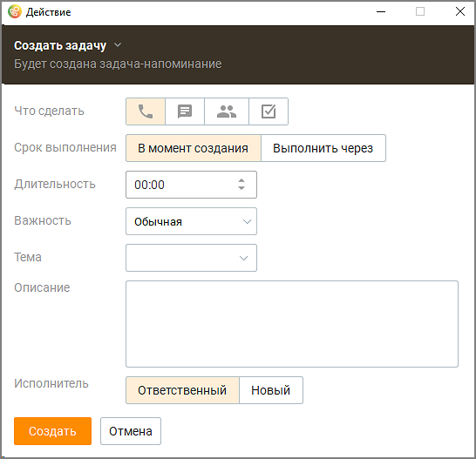Click the 'Важность' label

[43, 220]
